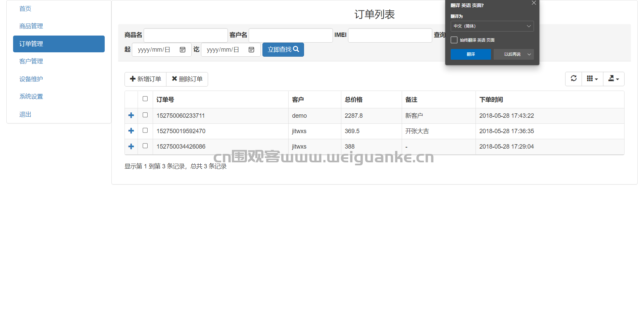
Task: Open the 中文 (简体) language dropdown
Action: click(492, 26)
